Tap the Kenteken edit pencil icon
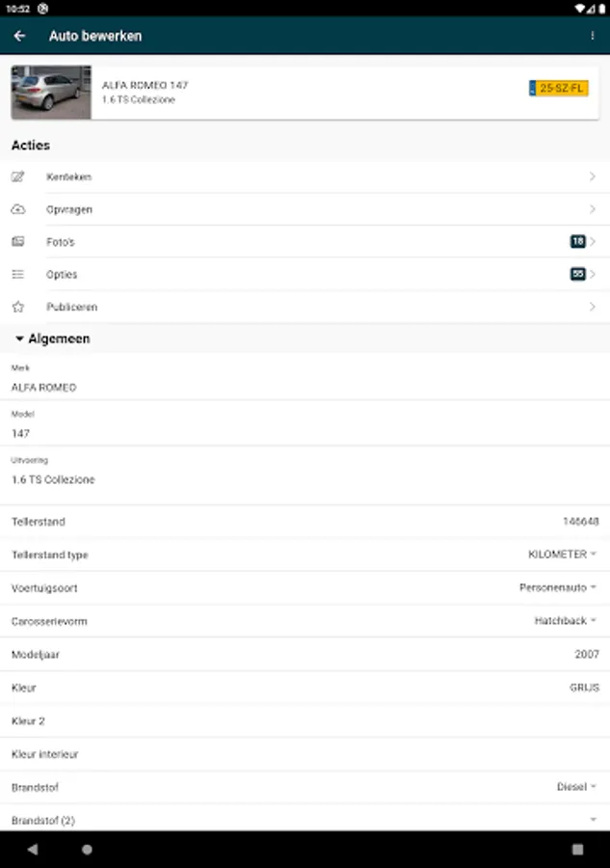Viewport: 610px width, 868px height. tap(17, 176)
